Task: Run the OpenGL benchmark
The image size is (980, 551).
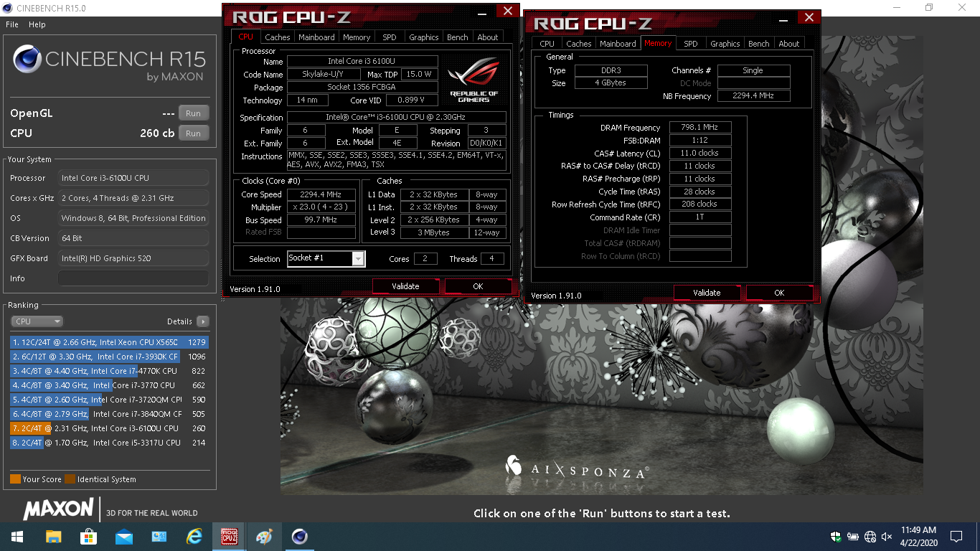Action: pyautogui.click(x=194, y=113)
